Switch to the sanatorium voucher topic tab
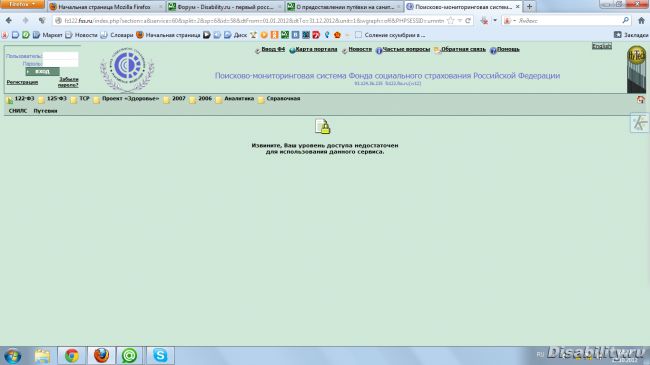 (x=344, y=7)
